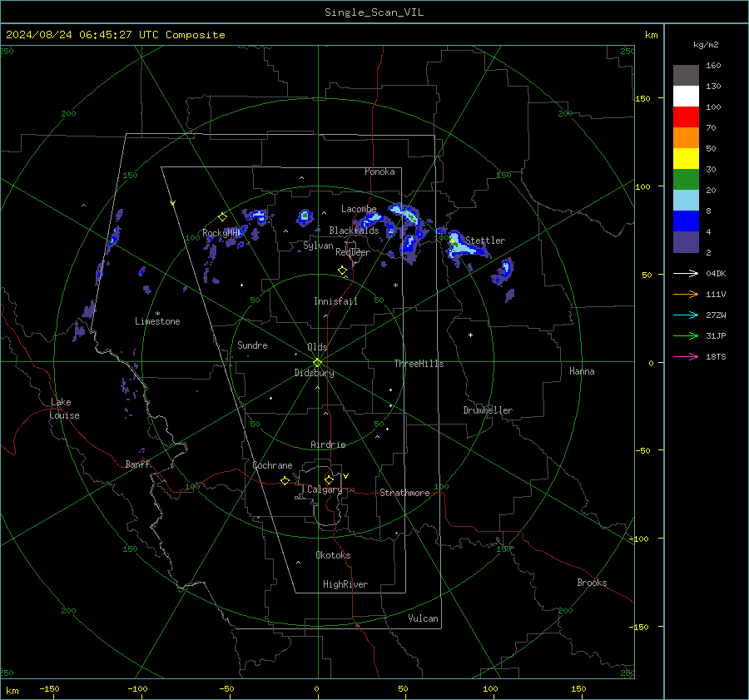Click the light blue 8-20 legend band
This screenshot has height=700, width=749.
686,201
